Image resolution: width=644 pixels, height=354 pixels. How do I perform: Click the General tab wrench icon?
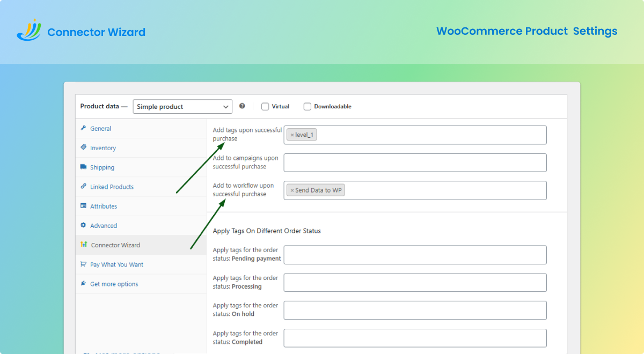click(x=83, y=128)
